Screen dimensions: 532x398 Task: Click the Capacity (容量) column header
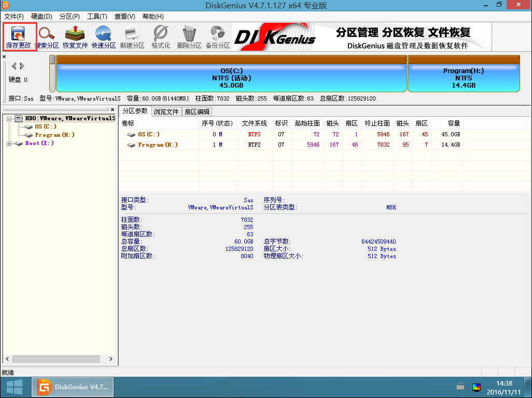447,123
